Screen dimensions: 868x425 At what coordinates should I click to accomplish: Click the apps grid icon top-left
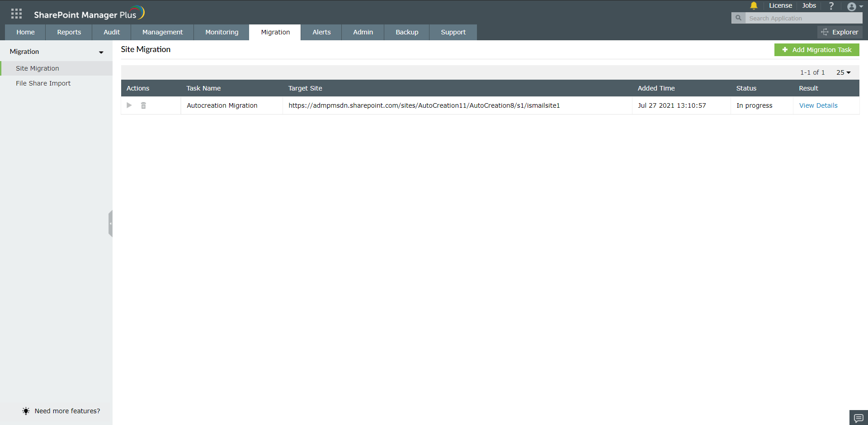click(x=16, y=13)
